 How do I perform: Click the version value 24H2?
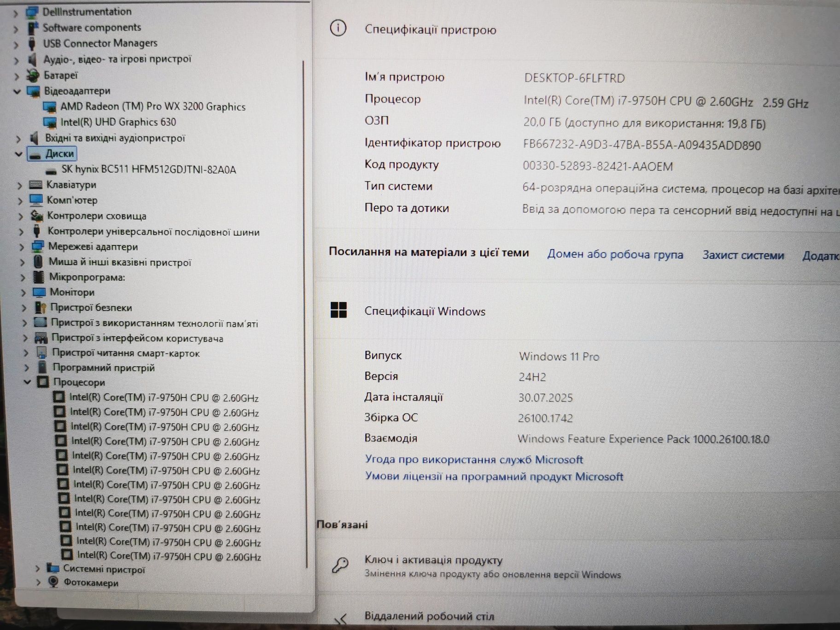point(532,377)
